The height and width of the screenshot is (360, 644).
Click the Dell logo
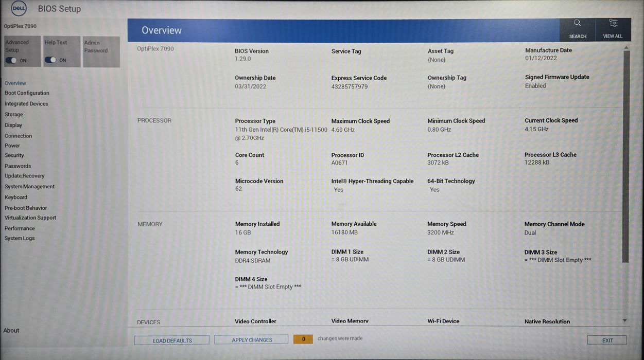point(19,9)
